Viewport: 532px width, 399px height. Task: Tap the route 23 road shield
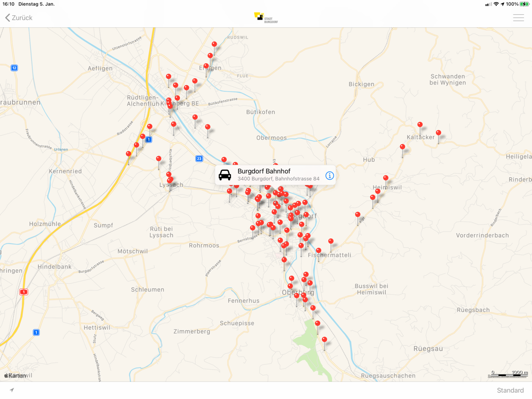pyautogui.click(x=199, y=159)
